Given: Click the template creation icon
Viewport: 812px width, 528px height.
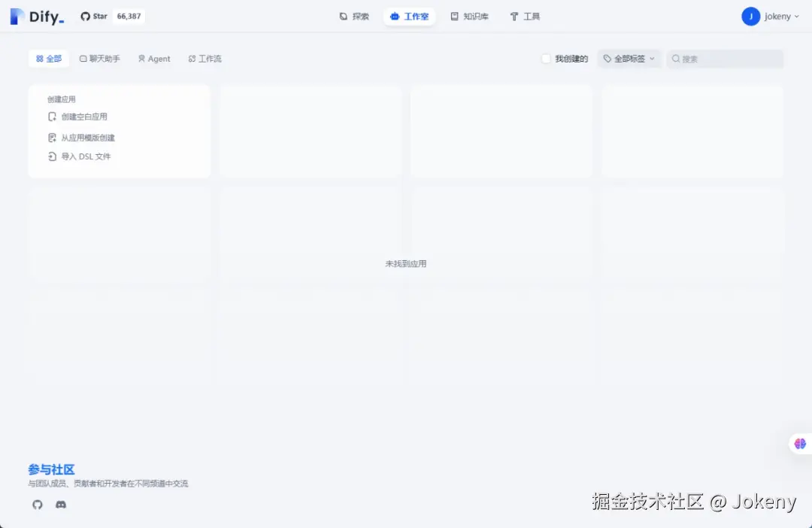Looking at the screenshot, I should coord(52,138).
